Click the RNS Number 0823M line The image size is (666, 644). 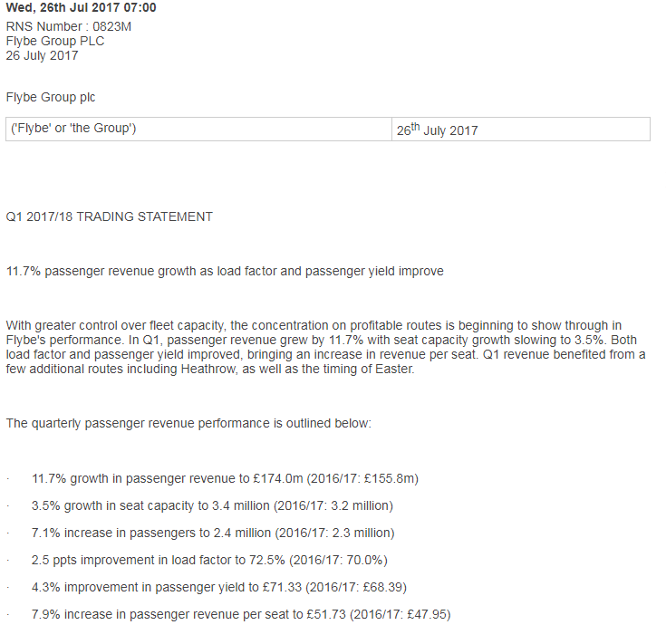click(68, 26)
